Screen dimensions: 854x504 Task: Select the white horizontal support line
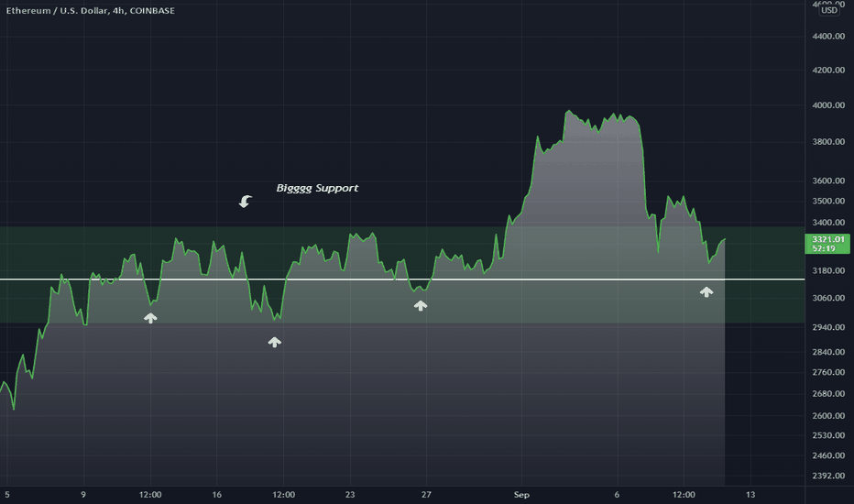point(402,279)
